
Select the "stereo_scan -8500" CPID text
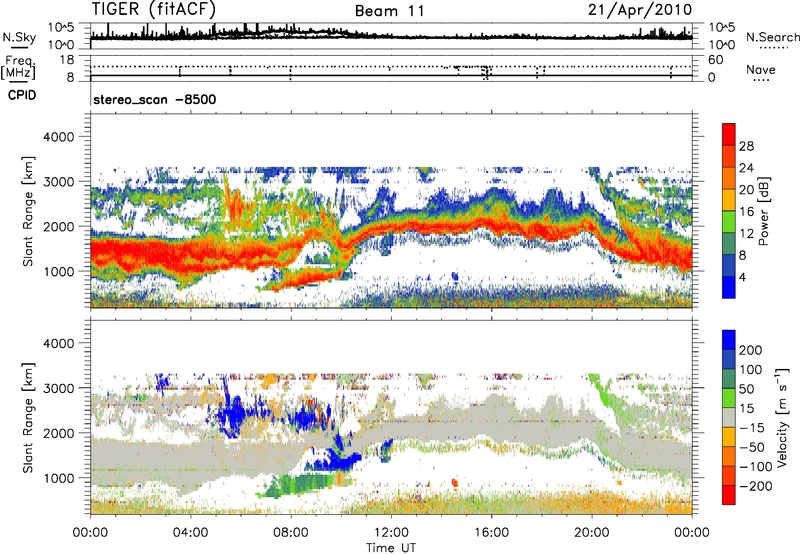pos(155,99)
